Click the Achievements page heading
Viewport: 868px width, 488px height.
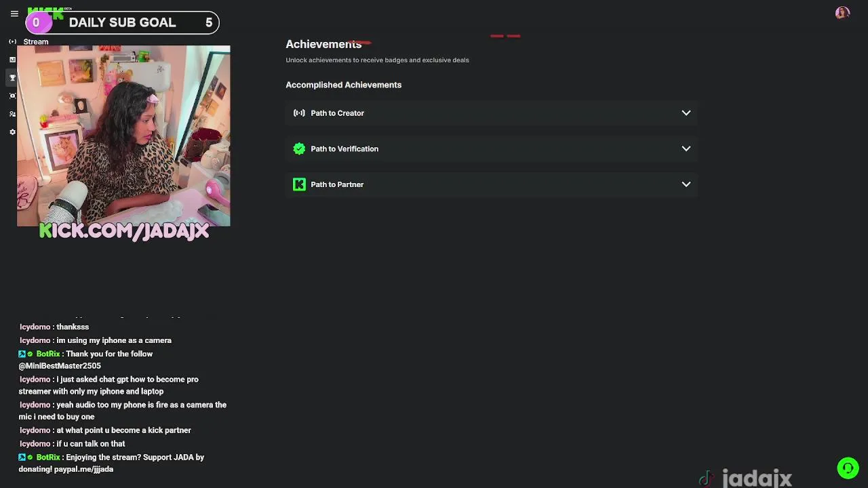(323, 44)
